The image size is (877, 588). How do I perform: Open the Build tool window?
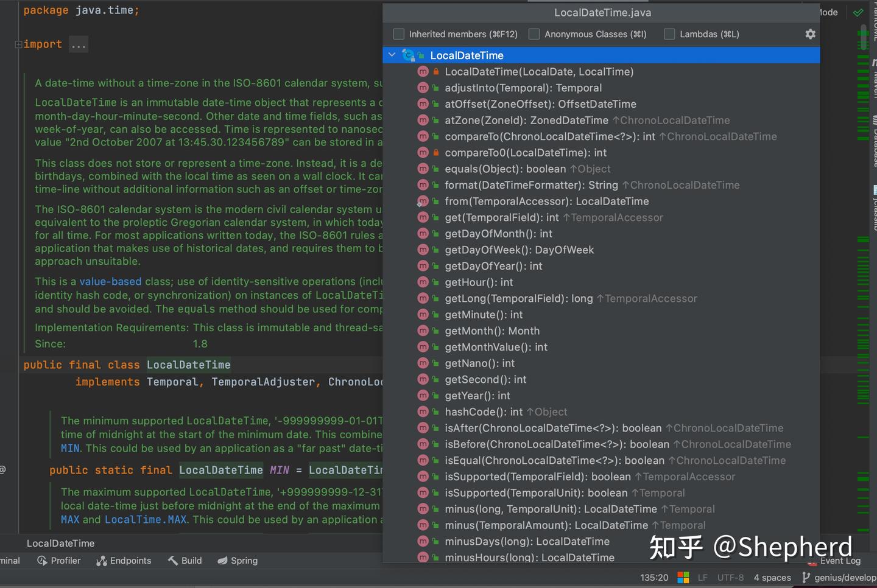(x=185, y=561)
